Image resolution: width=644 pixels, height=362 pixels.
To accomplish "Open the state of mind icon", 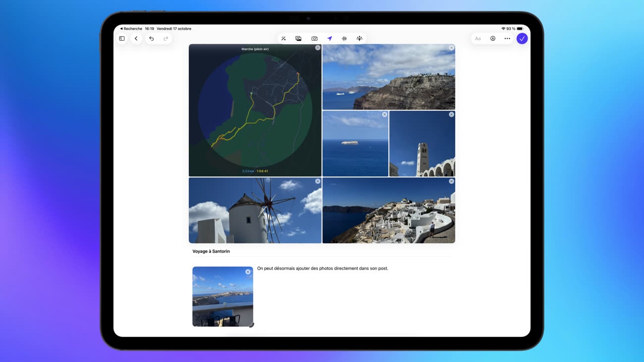I will pyautogui.click(x=360, y=39).
